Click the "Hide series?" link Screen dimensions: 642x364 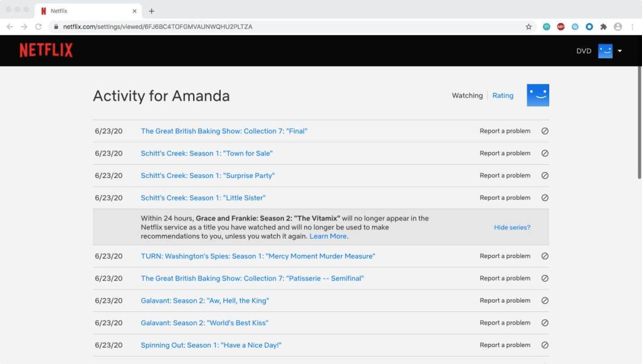click(512, 227)
